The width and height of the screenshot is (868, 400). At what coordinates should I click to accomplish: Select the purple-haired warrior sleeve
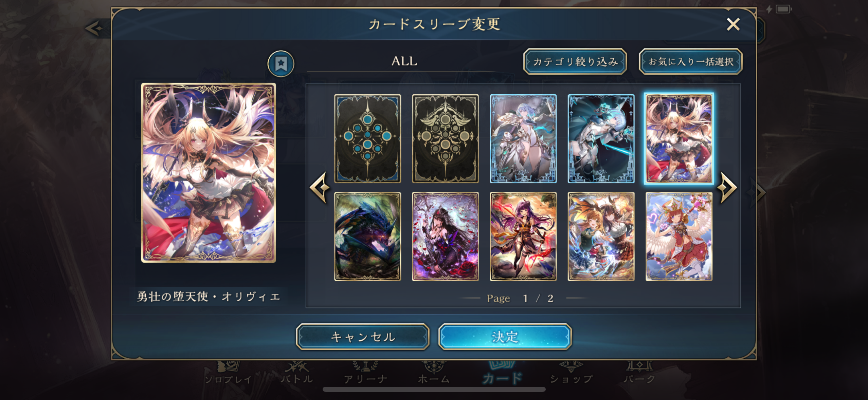click(x=523, y=236)
